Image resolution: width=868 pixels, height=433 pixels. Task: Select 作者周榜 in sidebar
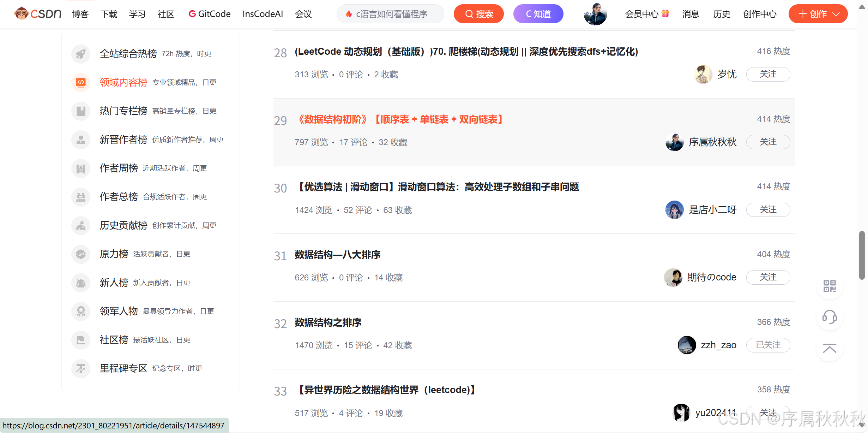click(119, 168)
